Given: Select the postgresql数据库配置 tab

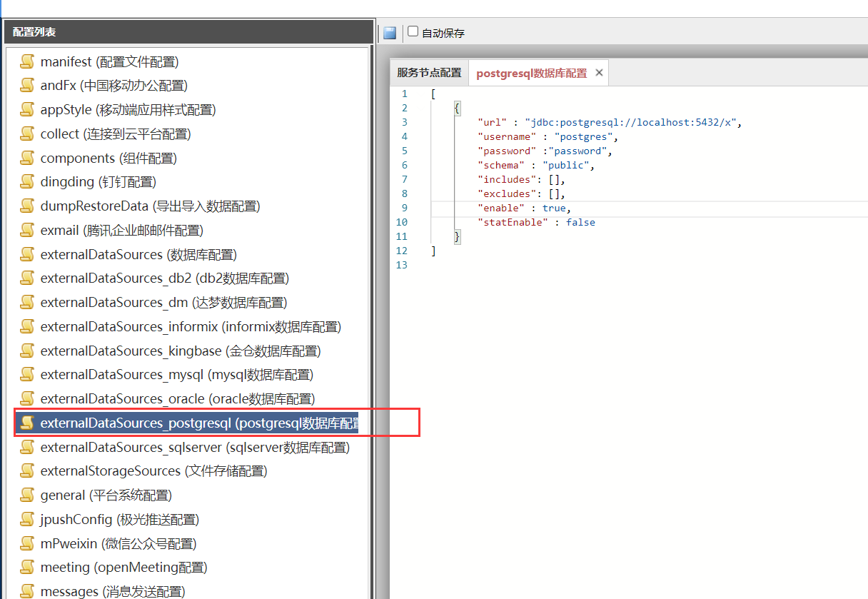Looking at the screenshot, I should [x=532, y=73].
